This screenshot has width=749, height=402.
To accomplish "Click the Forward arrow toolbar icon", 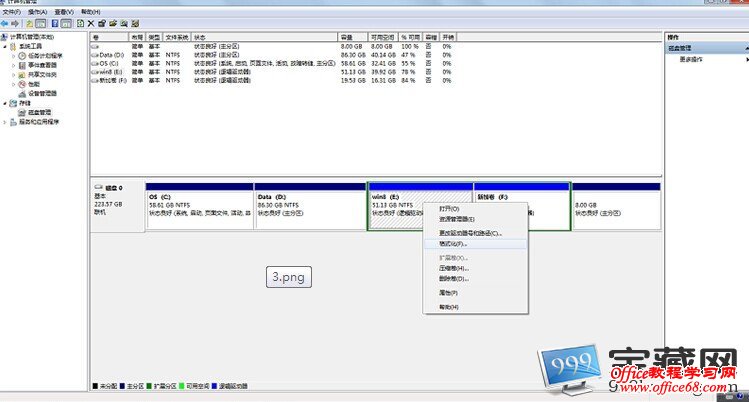I will (x=15, y=23).
